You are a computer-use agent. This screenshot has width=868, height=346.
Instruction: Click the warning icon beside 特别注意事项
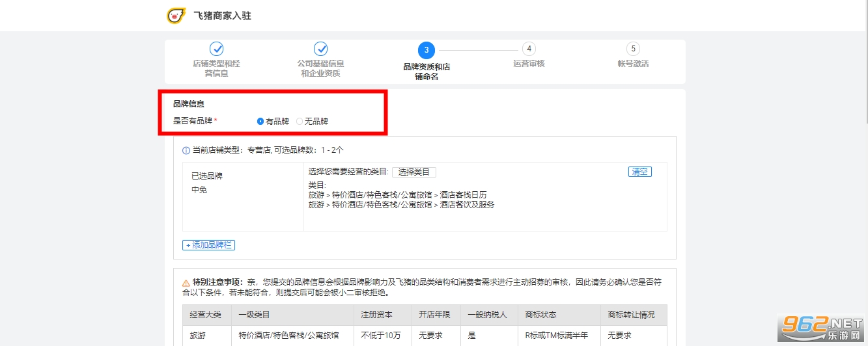pyautogui.click(x=186, y=283)
